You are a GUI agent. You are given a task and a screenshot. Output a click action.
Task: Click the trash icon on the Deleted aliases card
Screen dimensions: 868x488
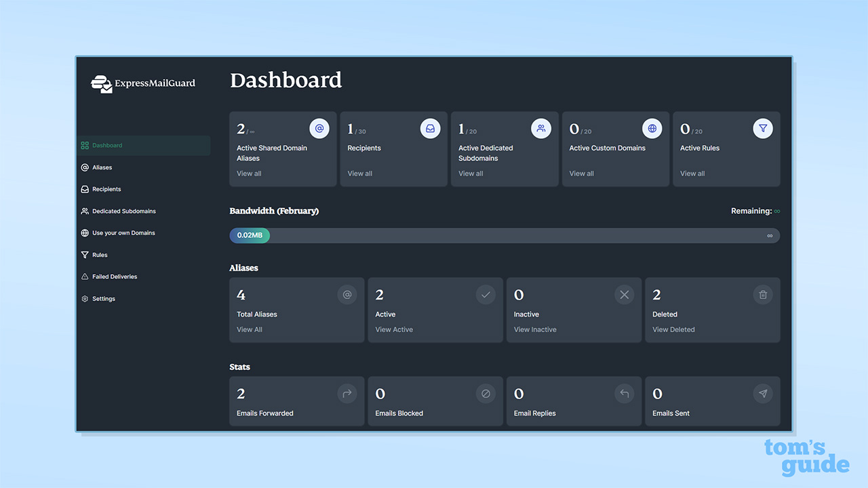(762, 294)
